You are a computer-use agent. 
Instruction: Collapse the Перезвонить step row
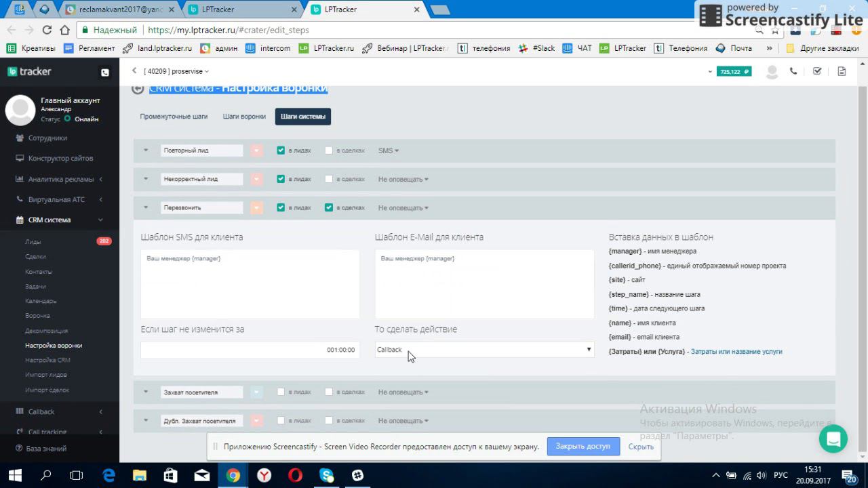tap(146, 207)
